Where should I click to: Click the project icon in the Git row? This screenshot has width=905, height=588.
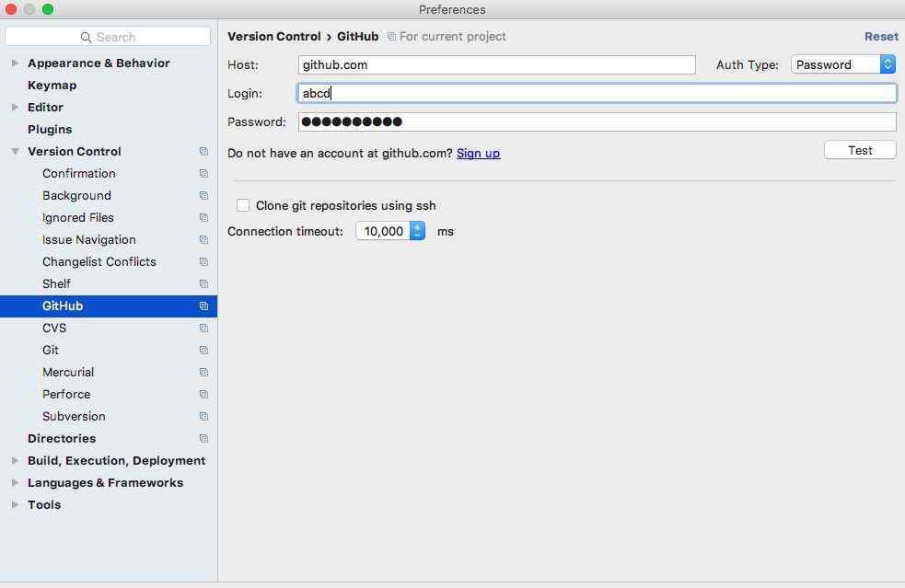(203, 351)
